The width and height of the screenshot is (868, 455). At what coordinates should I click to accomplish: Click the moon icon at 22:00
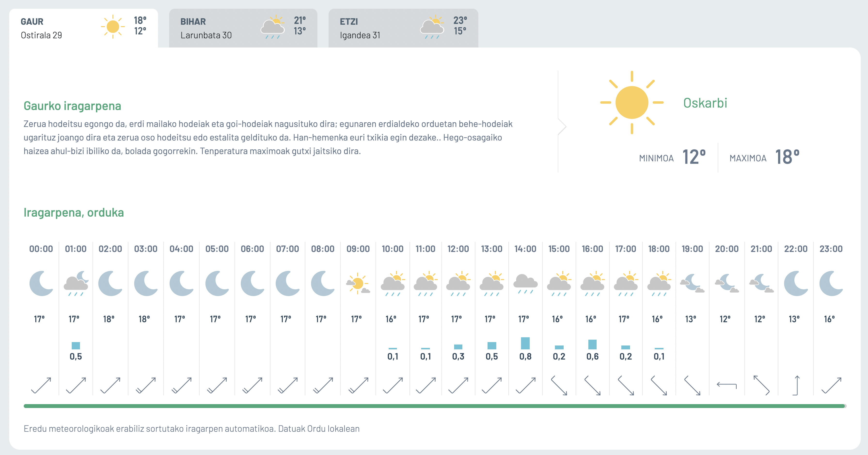(796, 283)
